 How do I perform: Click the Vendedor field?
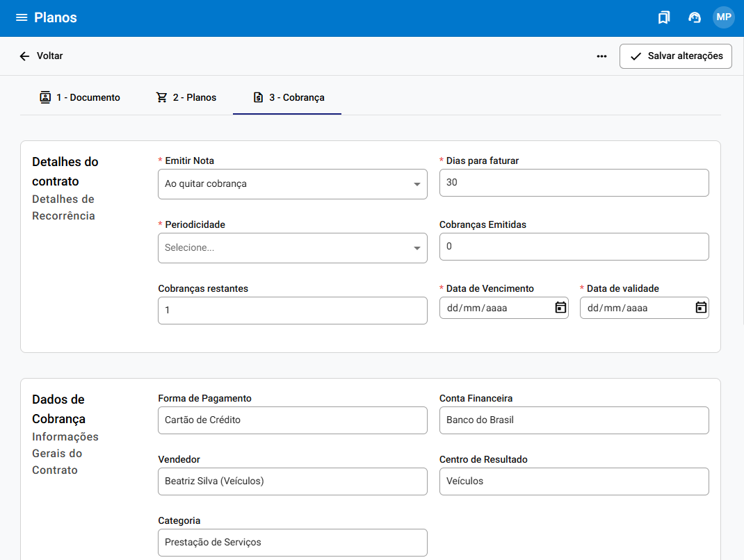(293, 481)
